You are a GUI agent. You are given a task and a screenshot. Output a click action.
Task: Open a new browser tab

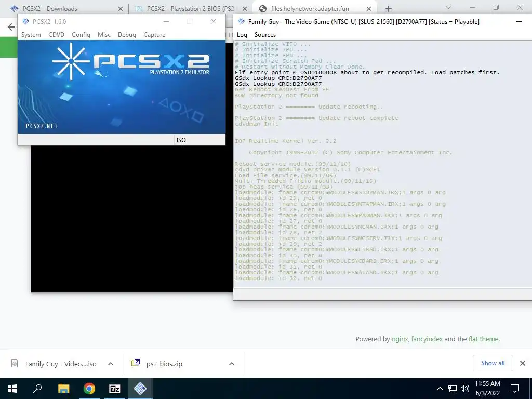(x=389, y=9)
